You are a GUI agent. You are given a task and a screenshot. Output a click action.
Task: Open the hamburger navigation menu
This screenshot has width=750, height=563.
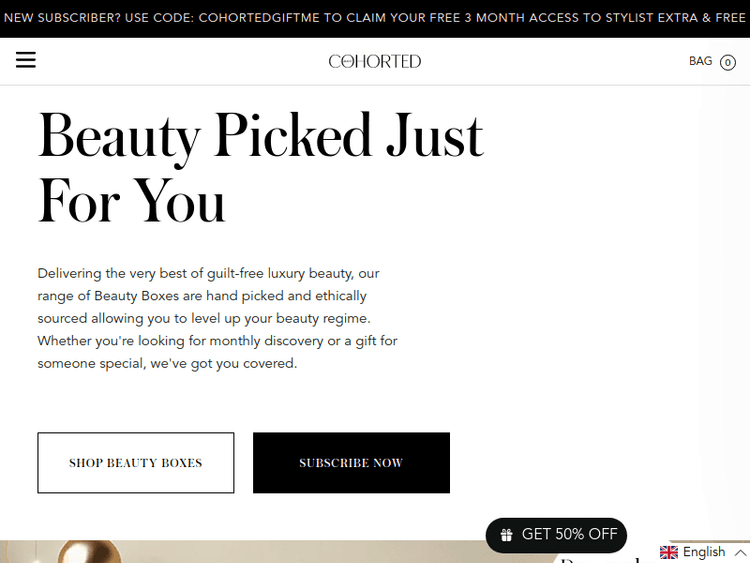tap(26, 61)
